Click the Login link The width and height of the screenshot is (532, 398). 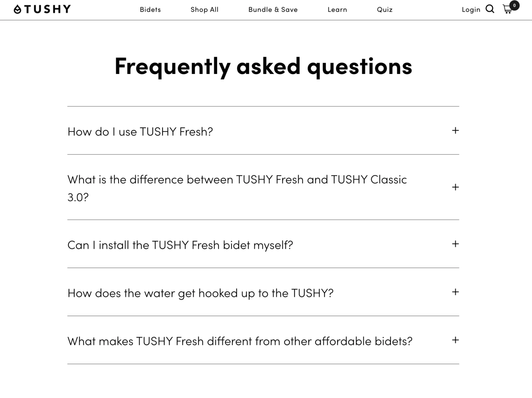tap(471, 10)
